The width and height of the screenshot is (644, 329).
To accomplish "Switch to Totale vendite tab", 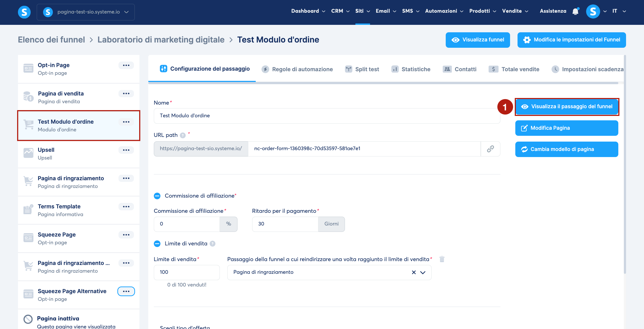I will (x=514, y=69).
